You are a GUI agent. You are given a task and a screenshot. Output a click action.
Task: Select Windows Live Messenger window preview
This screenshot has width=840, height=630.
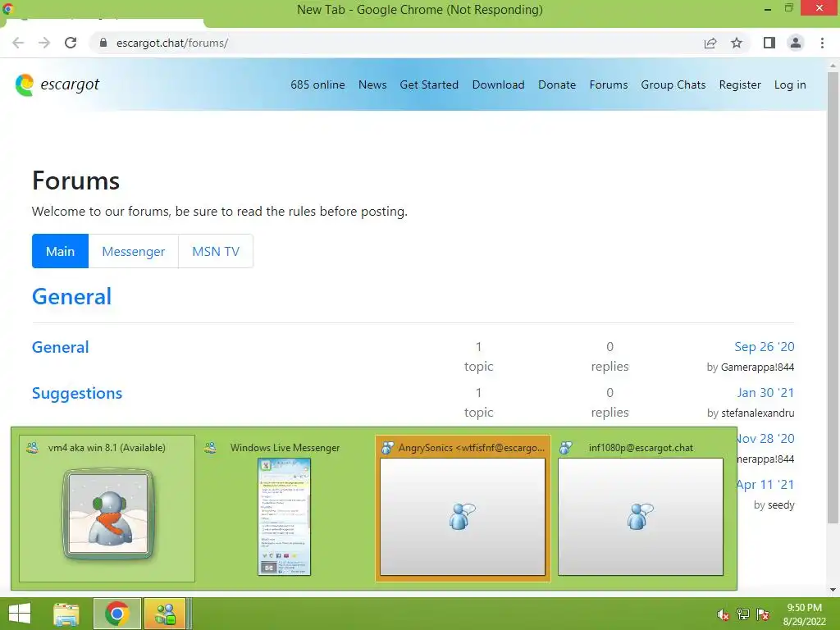(x=285, y=509)
